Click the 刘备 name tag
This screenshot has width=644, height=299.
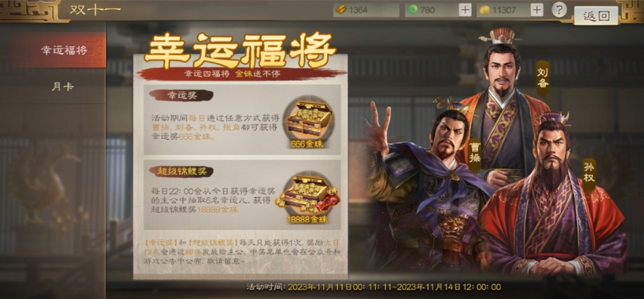[543, 78]
